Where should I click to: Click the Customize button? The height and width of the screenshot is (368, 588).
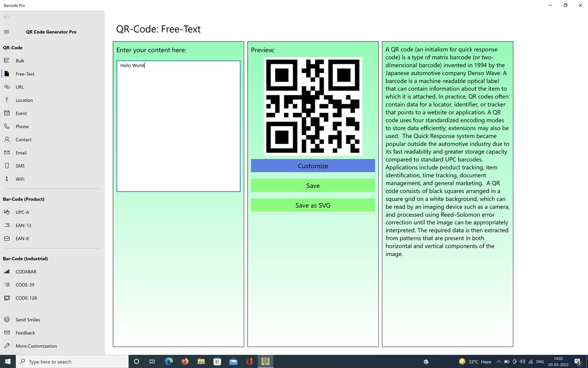pos(312,166)
